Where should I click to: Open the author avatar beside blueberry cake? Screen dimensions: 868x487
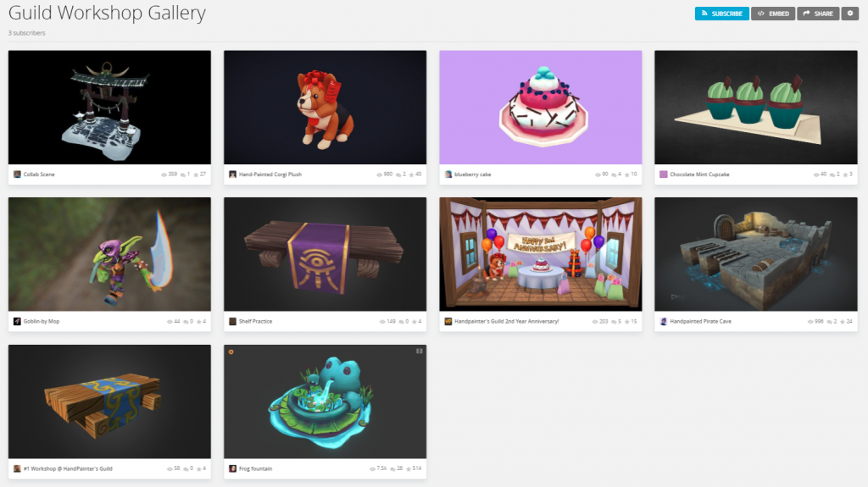click(x=448, y=174)
